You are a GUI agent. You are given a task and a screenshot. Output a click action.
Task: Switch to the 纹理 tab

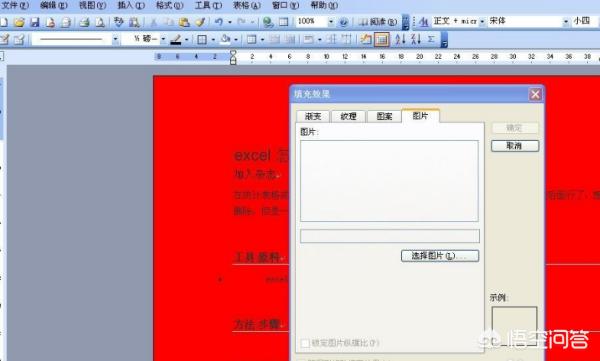[348, 116]
